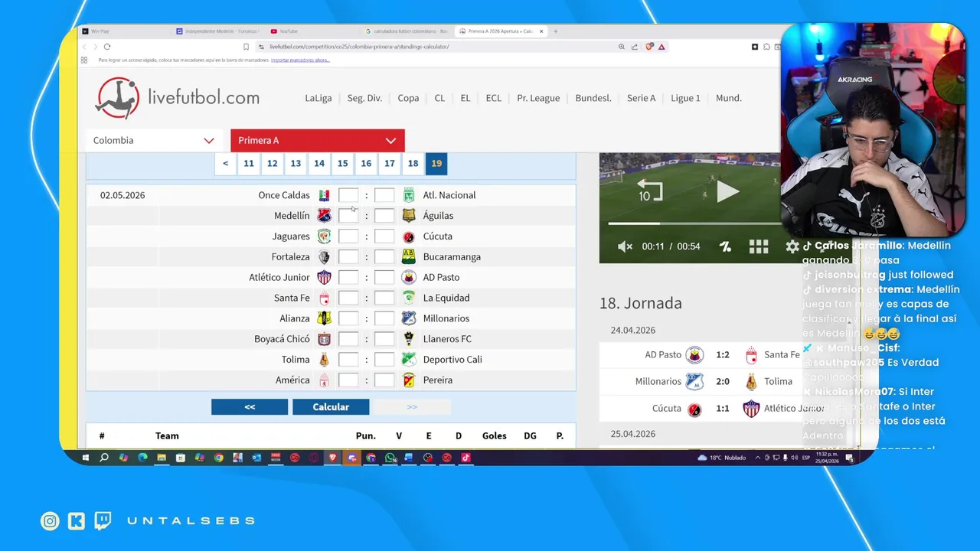Screen dimensions: 980x551
Task: Select matchday 13
Action: click(x=296, y=163)
